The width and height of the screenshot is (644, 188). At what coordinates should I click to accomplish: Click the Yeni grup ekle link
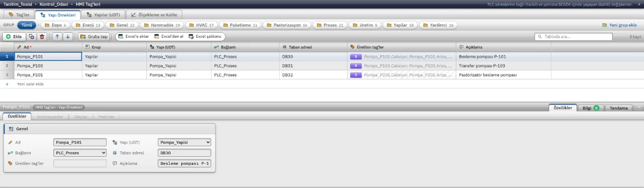click(619, 25)
